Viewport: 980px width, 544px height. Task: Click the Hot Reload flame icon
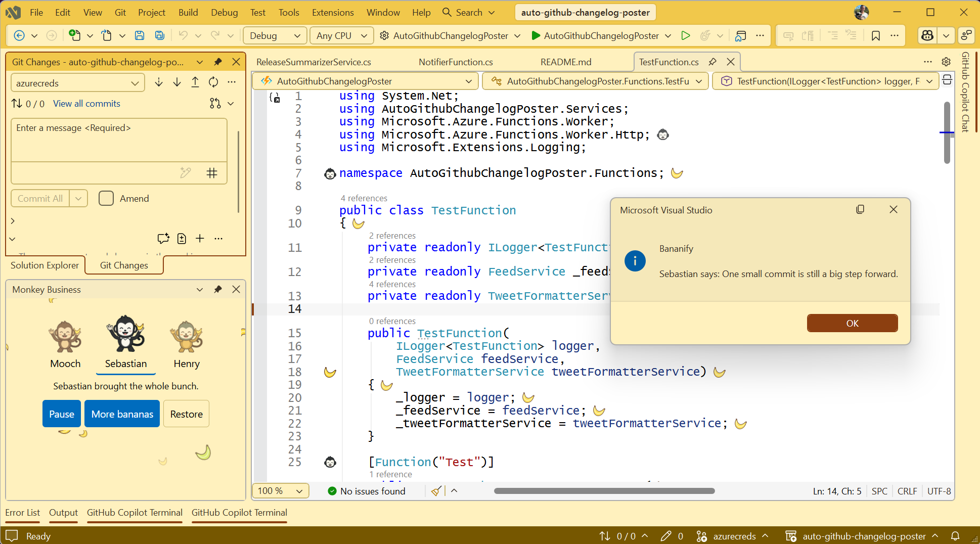click(x=705, y=35)
